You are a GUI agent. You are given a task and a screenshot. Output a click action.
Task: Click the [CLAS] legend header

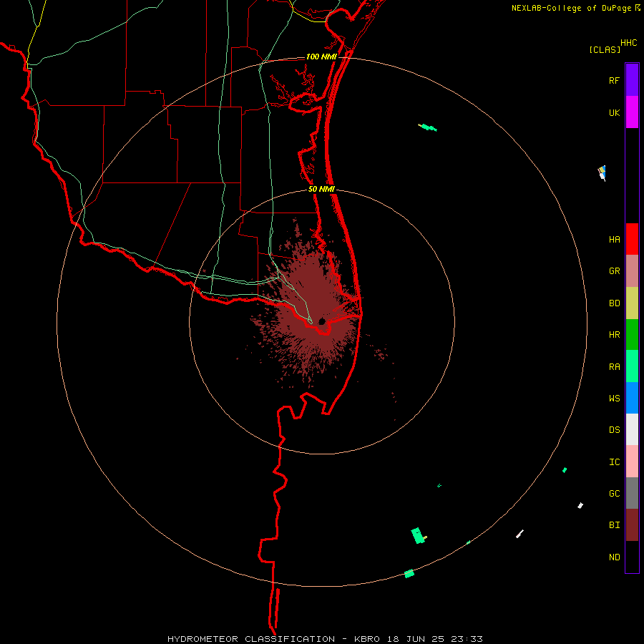(605, 49)
